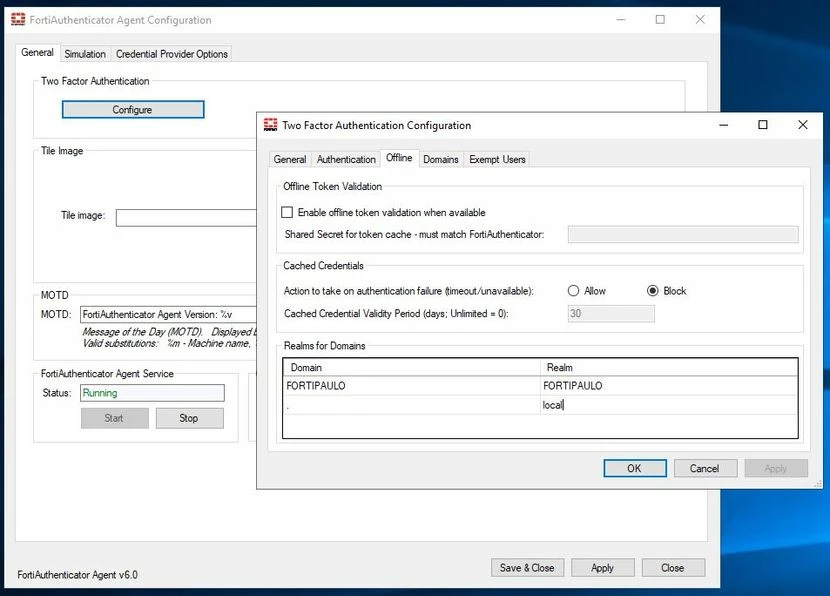
Task: Switch to the Exempt Users tab
Action: [497, 159]
